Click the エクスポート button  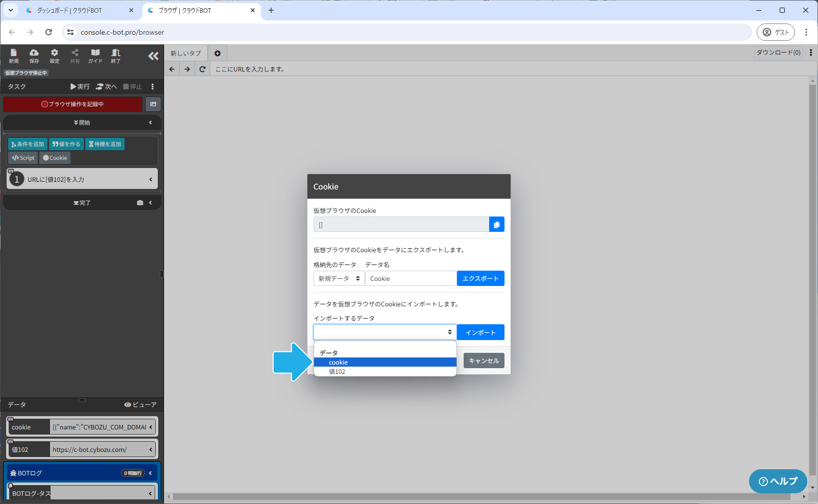480,278
